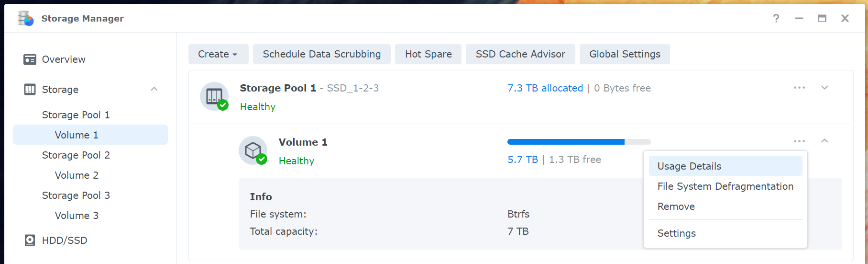Click the Volume 1 usage bar
Image resolution: width=868 pixels, height=264 pixels.
coord(579,142)
